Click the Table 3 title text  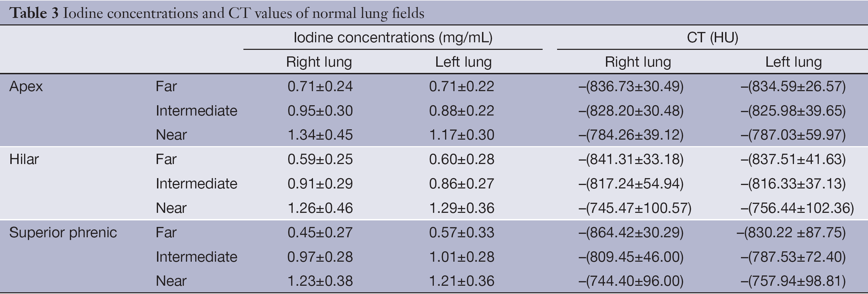(217, 13)
